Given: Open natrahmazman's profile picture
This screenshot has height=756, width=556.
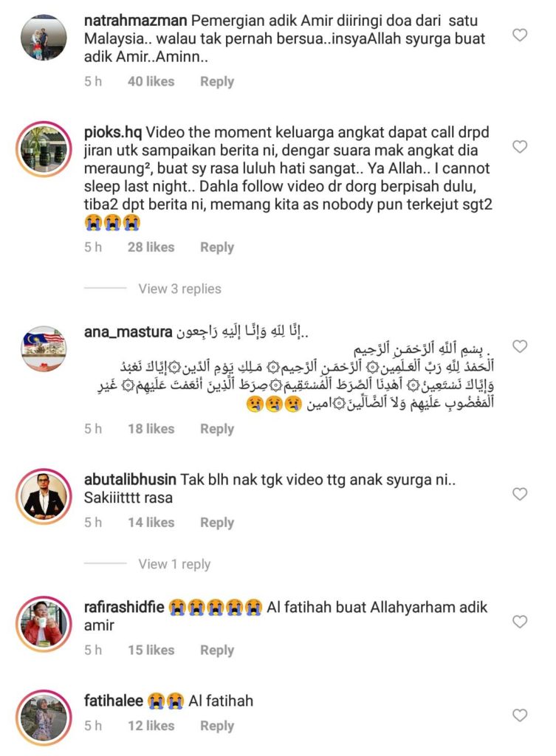Looking at the screenshot, I should pyautogui.click(x=44, y=38).
